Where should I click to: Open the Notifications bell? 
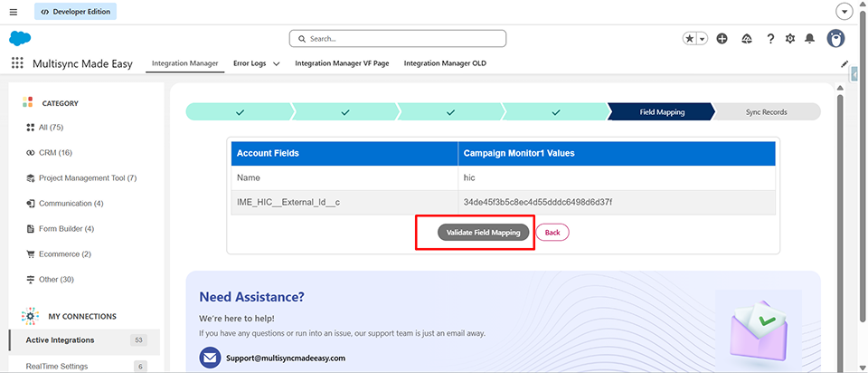pyautogui.click(x=810, y=38)
